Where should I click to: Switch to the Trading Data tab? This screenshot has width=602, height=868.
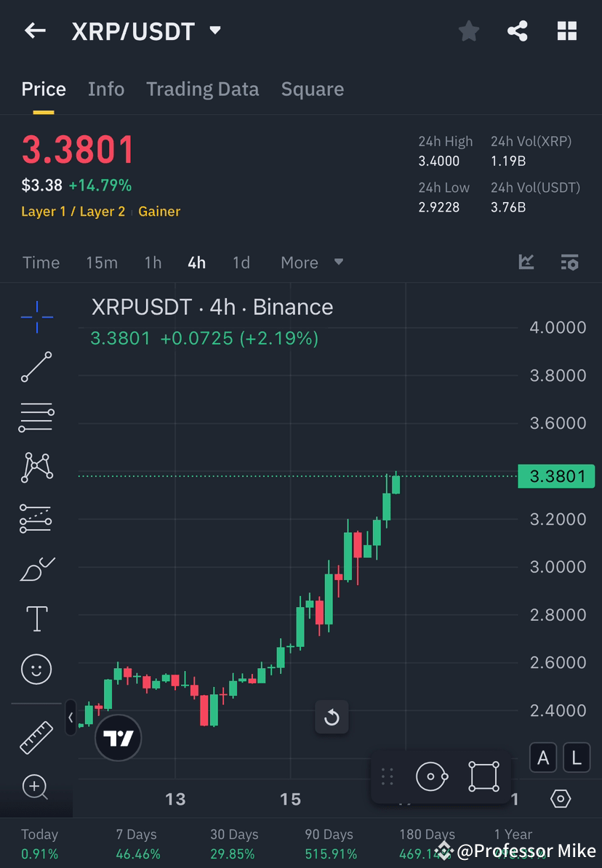[x=202, y=89]
